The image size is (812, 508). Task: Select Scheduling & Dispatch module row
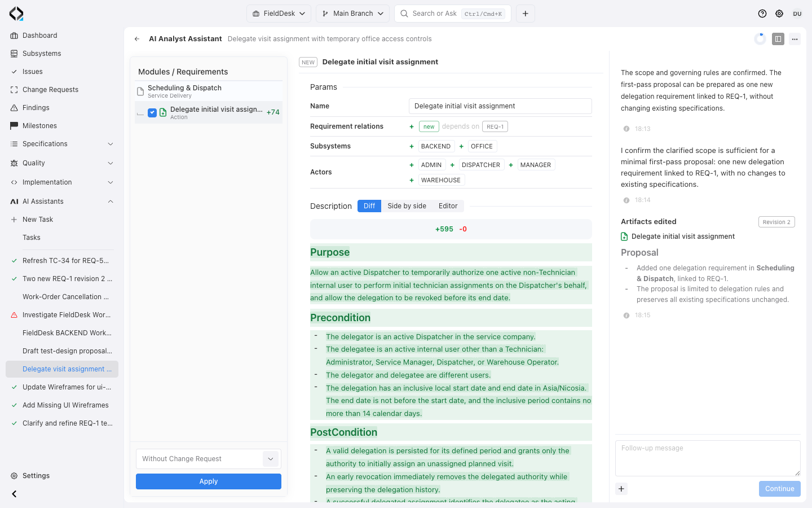pos(208,91)
